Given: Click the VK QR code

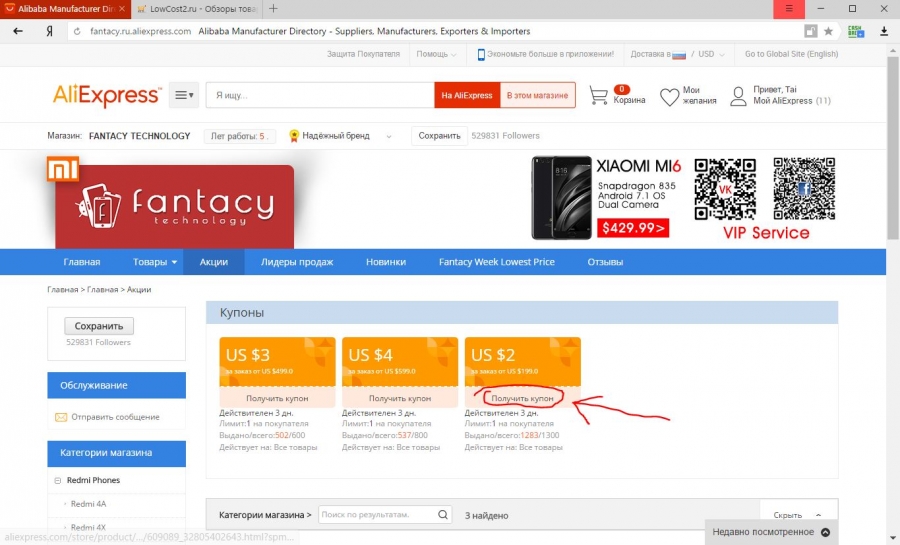Looking at the screenshot, I should coord(725,189).
